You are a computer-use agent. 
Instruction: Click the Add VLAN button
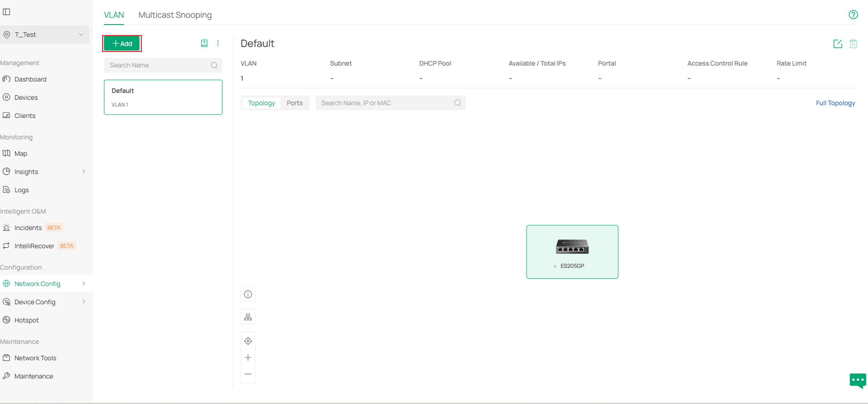pyautogui.click(x=122, y=43)
